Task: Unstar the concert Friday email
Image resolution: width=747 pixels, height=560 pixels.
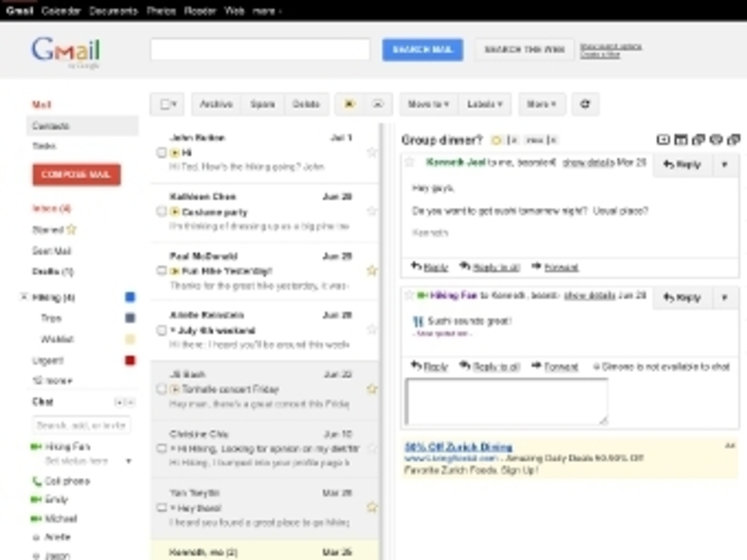Action: (x=371, y=389)
